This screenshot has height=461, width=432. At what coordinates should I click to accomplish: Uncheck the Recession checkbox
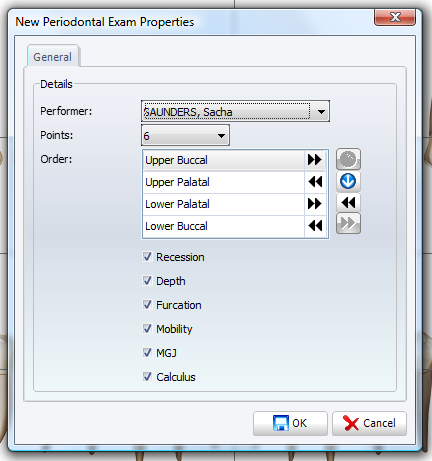click(x=147, y=257)
